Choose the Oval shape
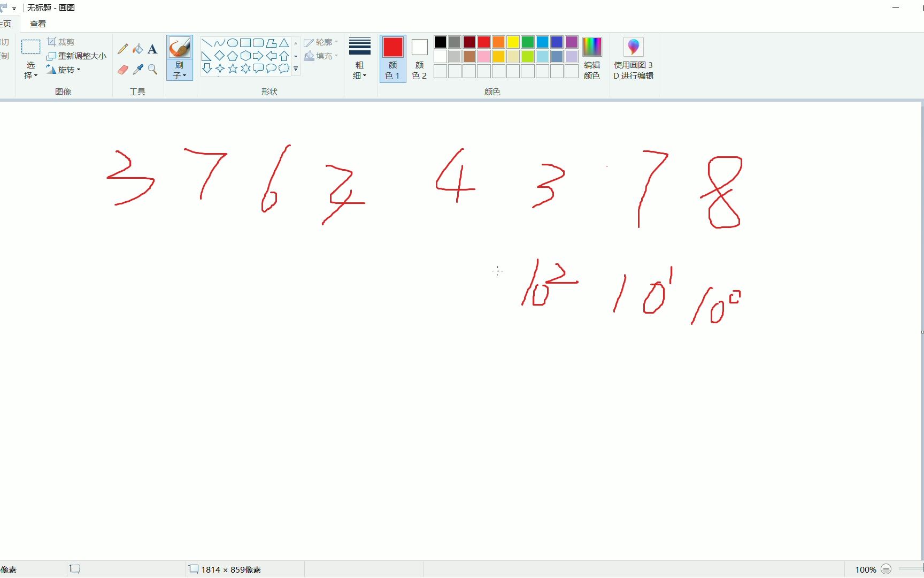Image resolution: width=924 pixels, height=578 pixels. pos(233,43)
